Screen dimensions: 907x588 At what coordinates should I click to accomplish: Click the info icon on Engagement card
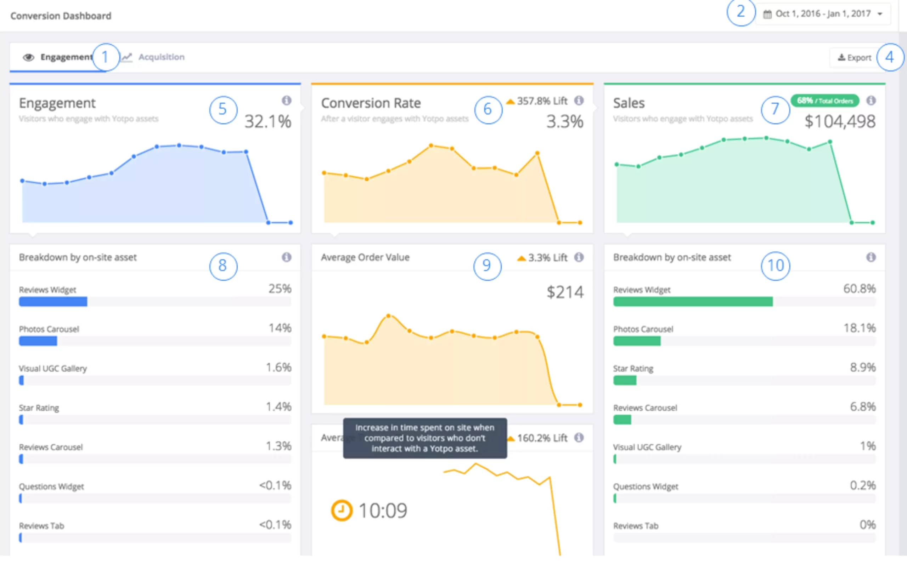(x=287, y=101)
